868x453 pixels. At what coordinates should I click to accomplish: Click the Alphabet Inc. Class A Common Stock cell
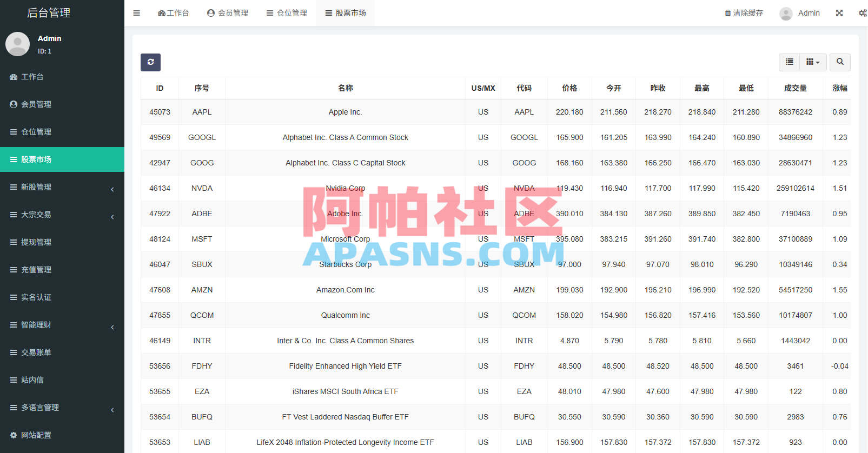[x=345, y=137]
